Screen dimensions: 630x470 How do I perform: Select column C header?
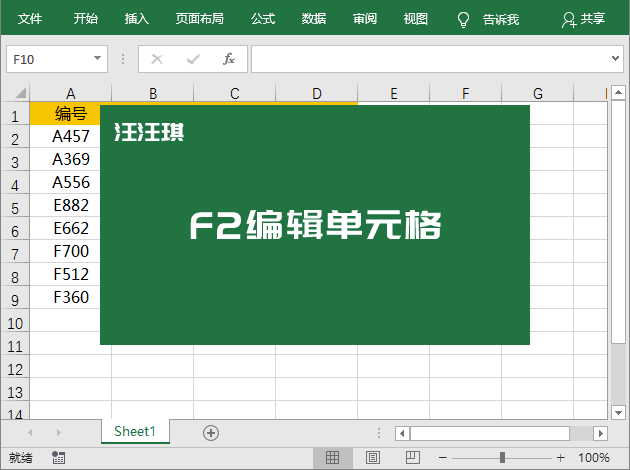tap(235, 93)
